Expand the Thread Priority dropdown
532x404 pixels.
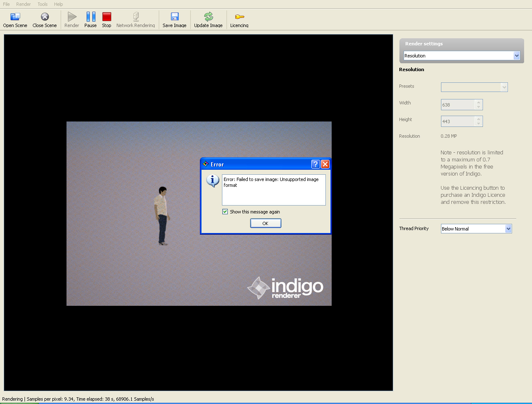pos(508,229)
